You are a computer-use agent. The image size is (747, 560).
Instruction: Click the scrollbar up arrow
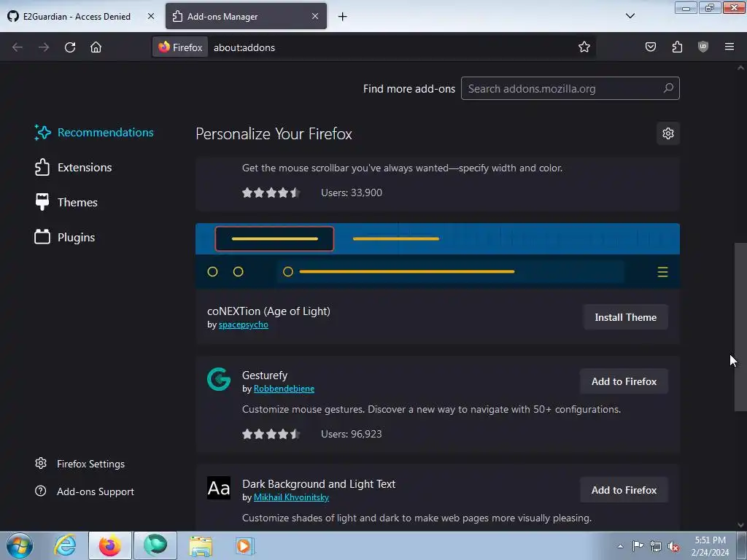click(740, 68)
